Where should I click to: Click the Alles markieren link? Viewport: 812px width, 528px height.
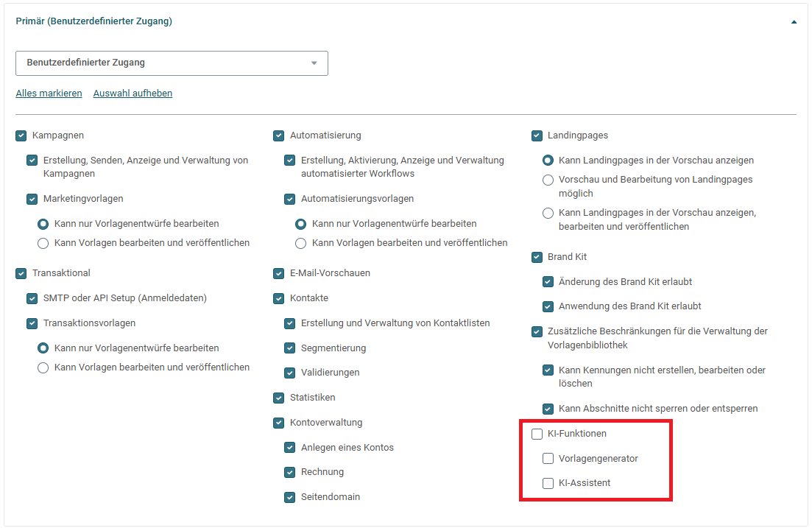pos(49,94)
